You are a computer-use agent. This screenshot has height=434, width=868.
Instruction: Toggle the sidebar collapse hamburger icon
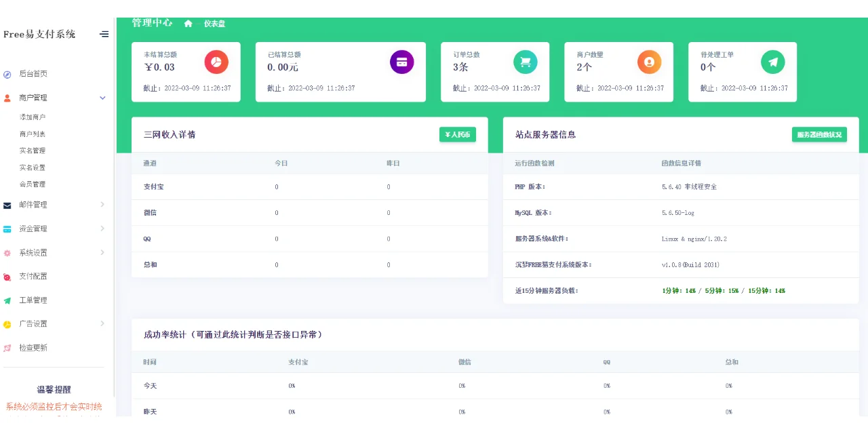click(x=104, y=34)
